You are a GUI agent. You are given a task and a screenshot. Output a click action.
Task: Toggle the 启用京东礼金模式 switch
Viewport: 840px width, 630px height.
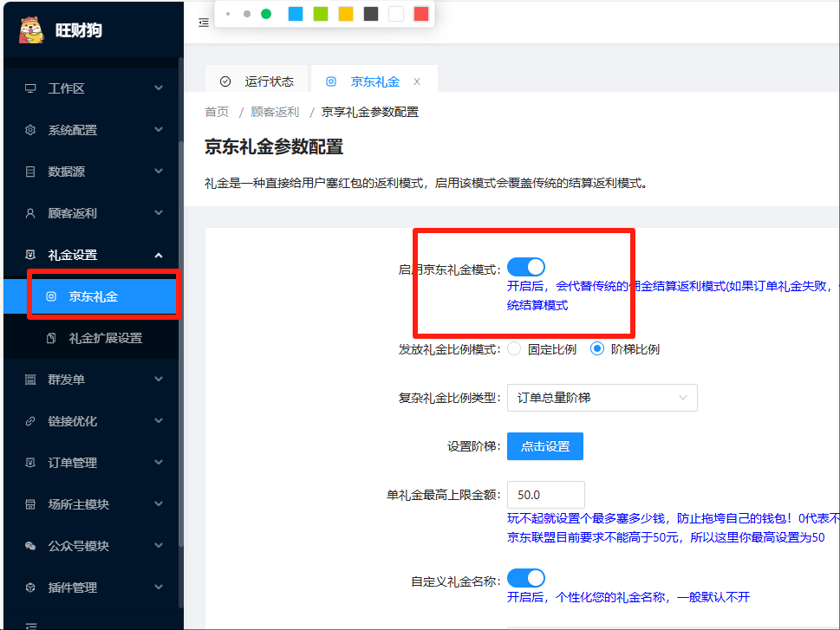[525, 267]
